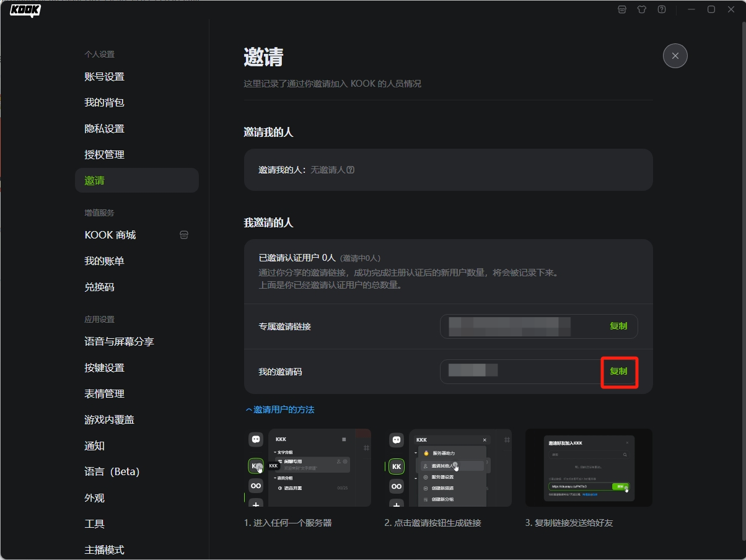Image resolution: width=746 pixels, height=560 pixels.
Task: Open thumbnail for step 3 复制链接发送给好友
Action: [x=589, y=468]
